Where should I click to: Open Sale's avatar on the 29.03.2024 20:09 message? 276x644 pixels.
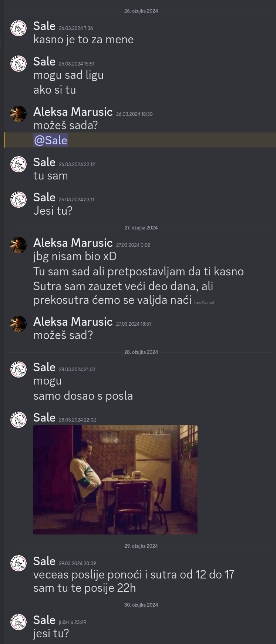pyautogui.click(x=18, y=563)
